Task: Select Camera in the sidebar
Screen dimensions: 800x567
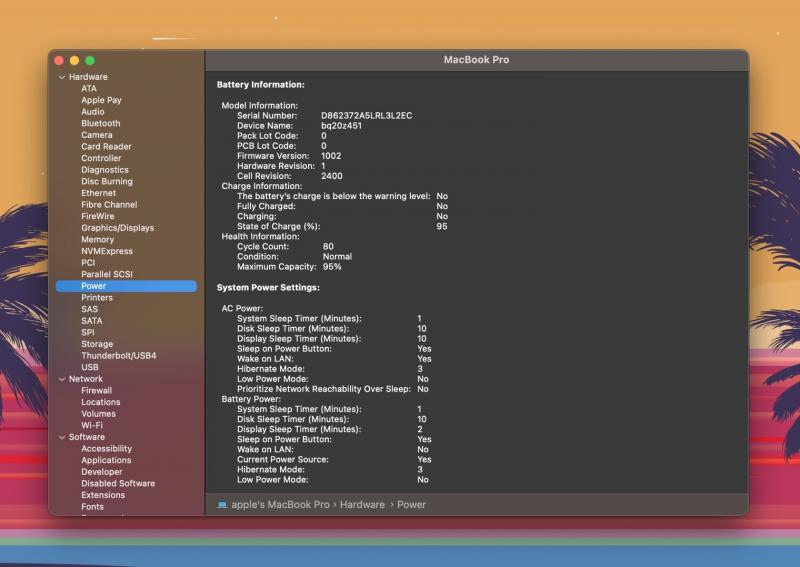Action: point(96,135)
